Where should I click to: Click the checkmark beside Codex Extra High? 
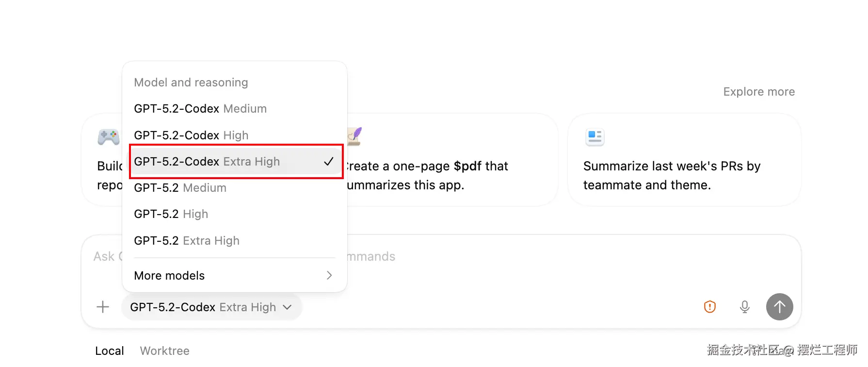pos(329,162)
